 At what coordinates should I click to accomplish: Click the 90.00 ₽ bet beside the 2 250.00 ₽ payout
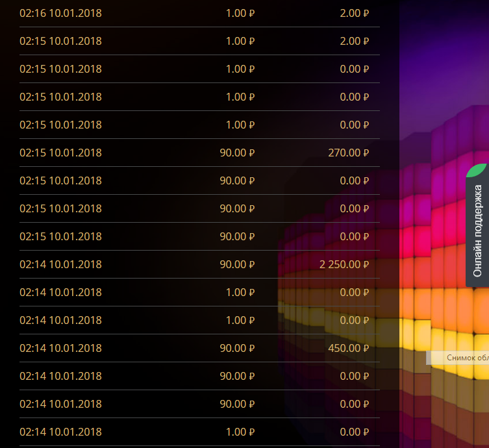237,264
